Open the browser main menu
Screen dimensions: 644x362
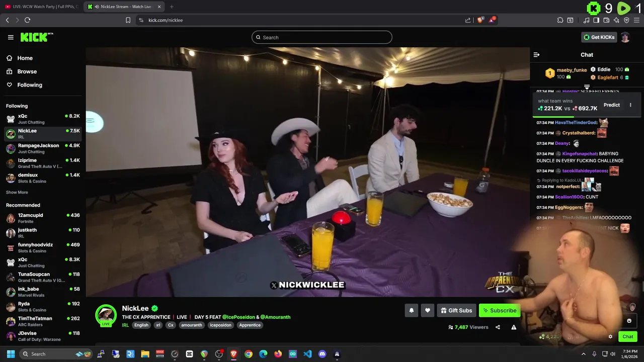tap(636, 20)
